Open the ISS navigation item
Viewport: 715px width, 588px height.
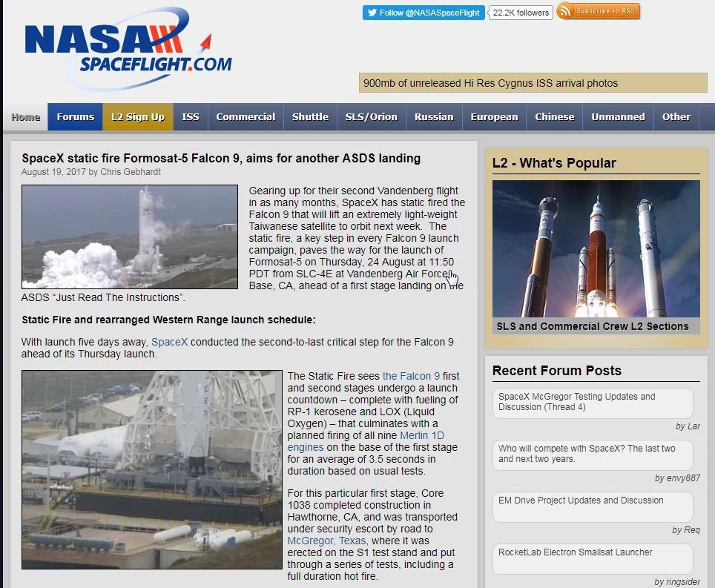tap(191, 117)
